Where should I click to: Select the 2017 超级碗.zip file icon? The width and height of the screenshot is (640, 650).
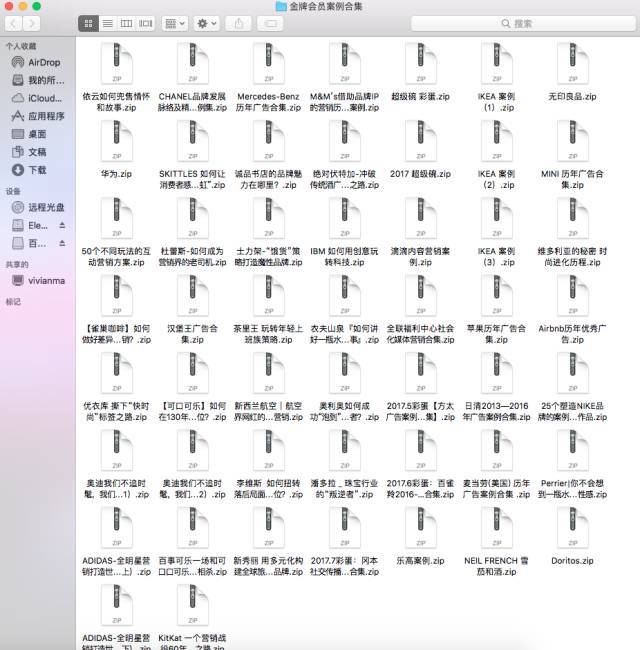click(421, 141)
